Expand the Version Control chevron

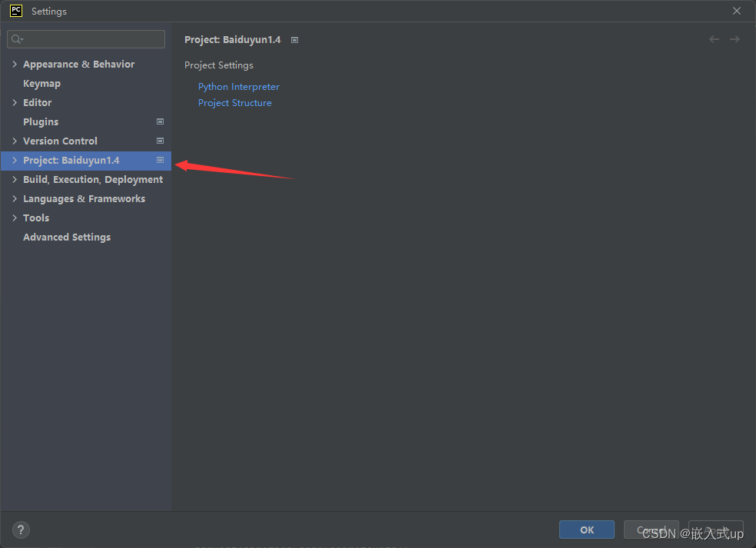[x=15, y=141]
